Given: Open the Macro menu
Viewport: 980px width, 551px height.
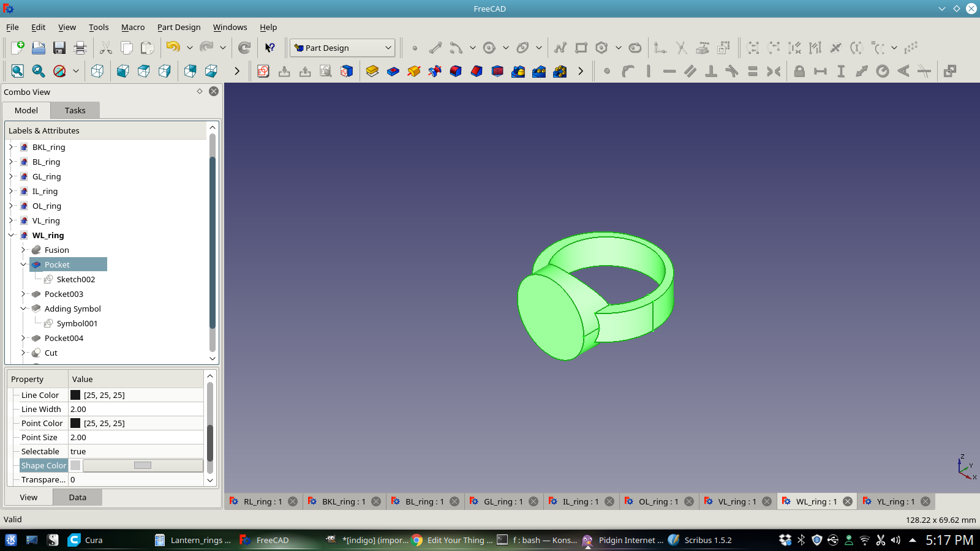Looking at the screenshot, I should 133,27.
